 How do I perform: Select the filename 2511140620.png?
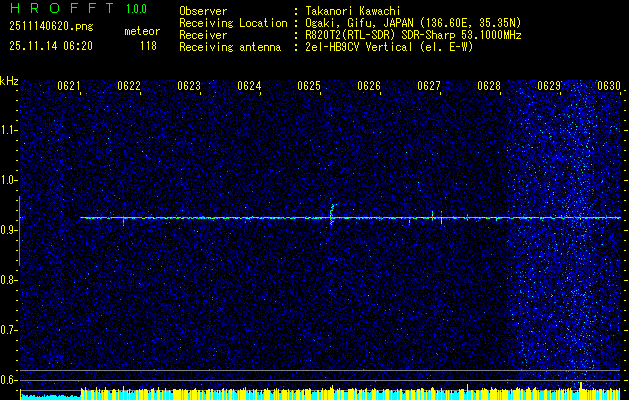click(x=51, y=27)
